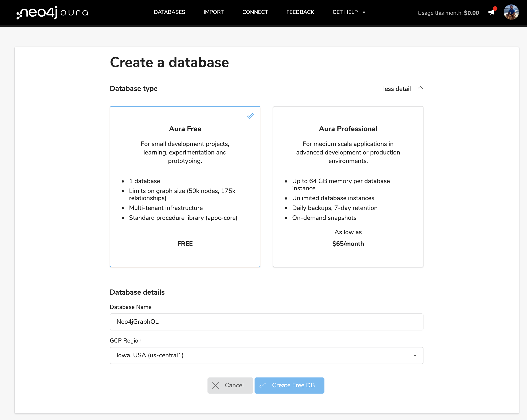This screenshot has height=420, width=527.
Task: Click 'Standard procedure library (apoc-core)' bullet
Action: coord(183,218)
